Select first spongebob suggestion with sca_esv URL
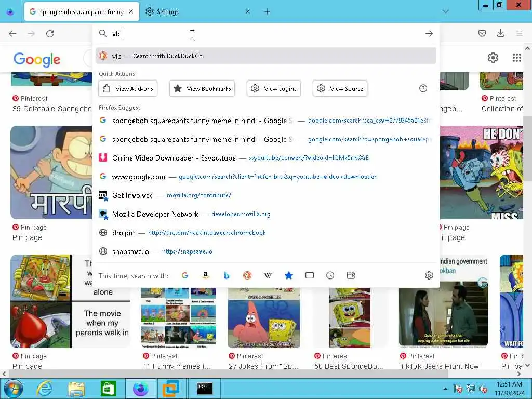Image resolution: width=532 pixels, height=399 pixels. pyautogui.click(x=266, y=121)
